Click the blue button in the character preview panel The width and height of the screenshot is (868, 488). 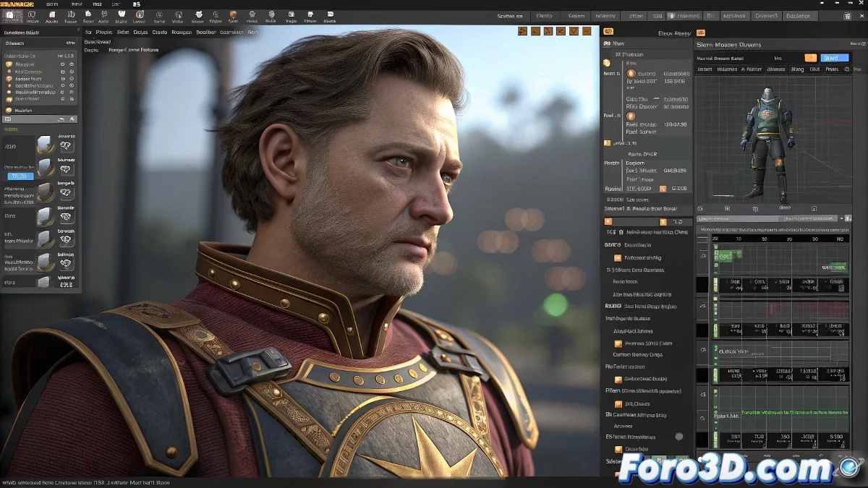click(834, 58)
